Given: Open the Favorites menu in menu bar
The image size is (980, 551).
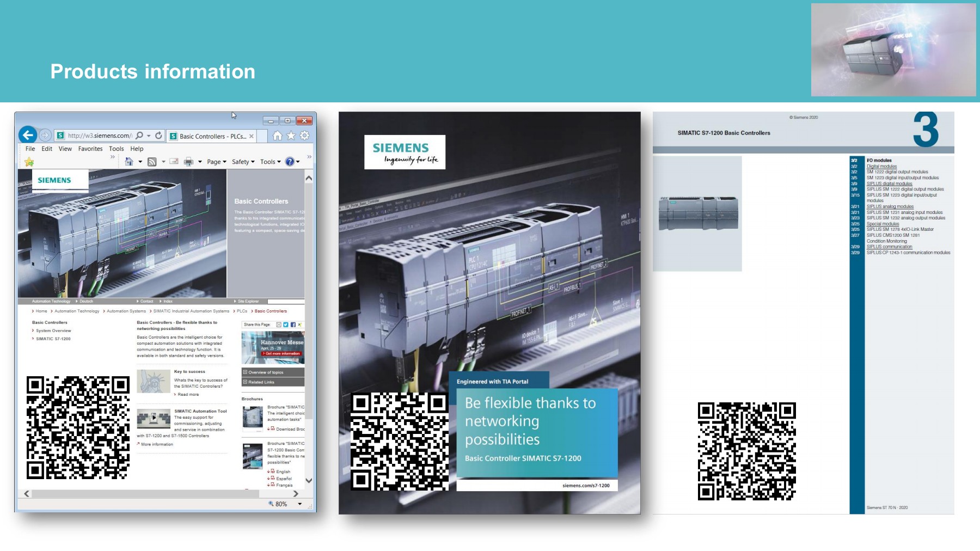Looking at the screenshot, I should pyautogui.click(x=90, y=149).
